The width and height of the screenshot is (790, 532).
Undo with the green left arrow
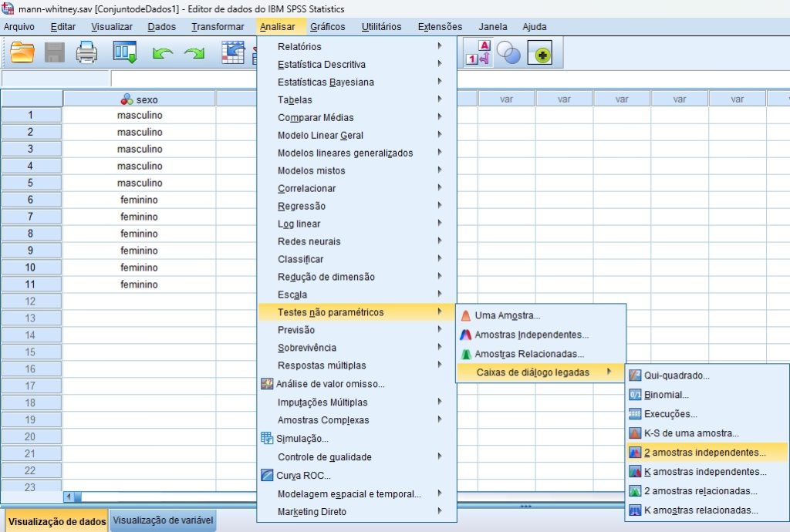(162, 53)
